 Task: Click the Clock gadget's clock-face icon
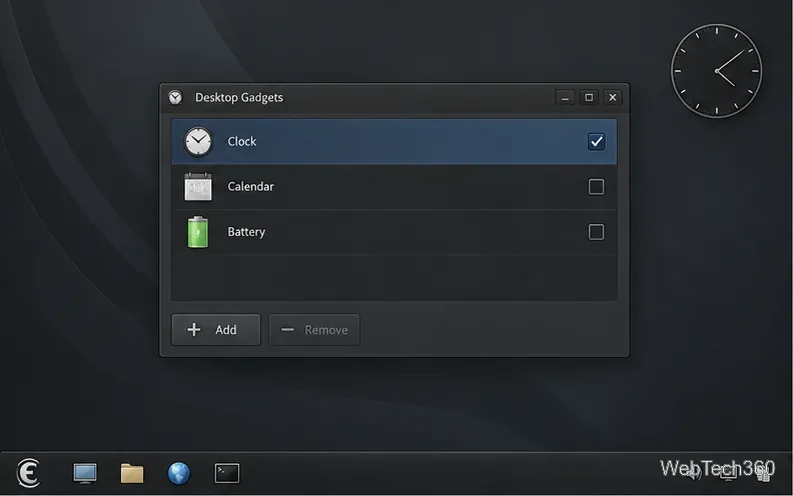click(198, 142)
